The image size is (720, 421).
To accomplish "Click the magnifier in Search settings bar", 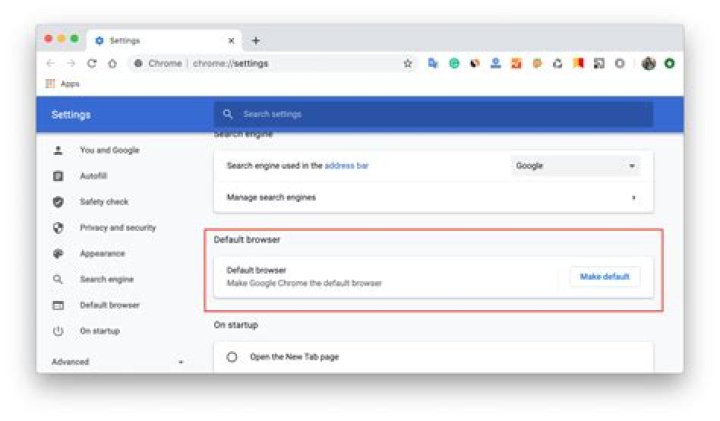I will 228,114.
